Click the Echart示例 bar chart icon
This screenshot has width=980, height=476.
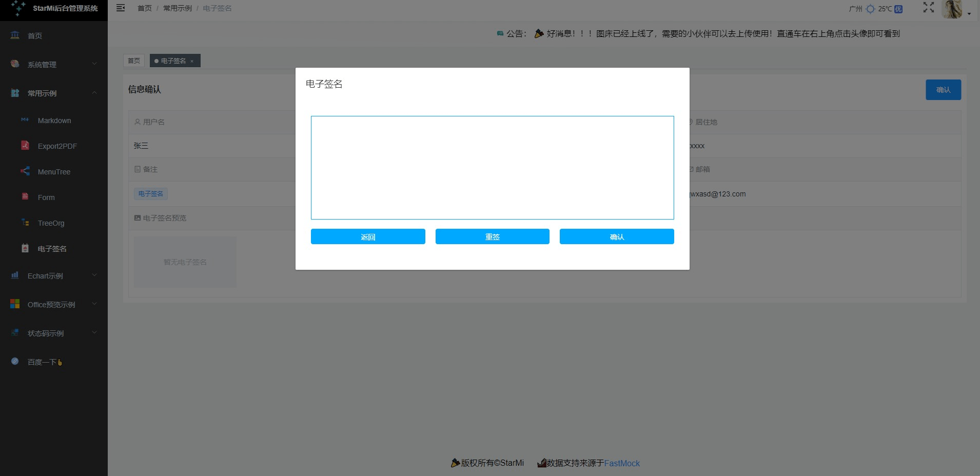click(15, 275)
